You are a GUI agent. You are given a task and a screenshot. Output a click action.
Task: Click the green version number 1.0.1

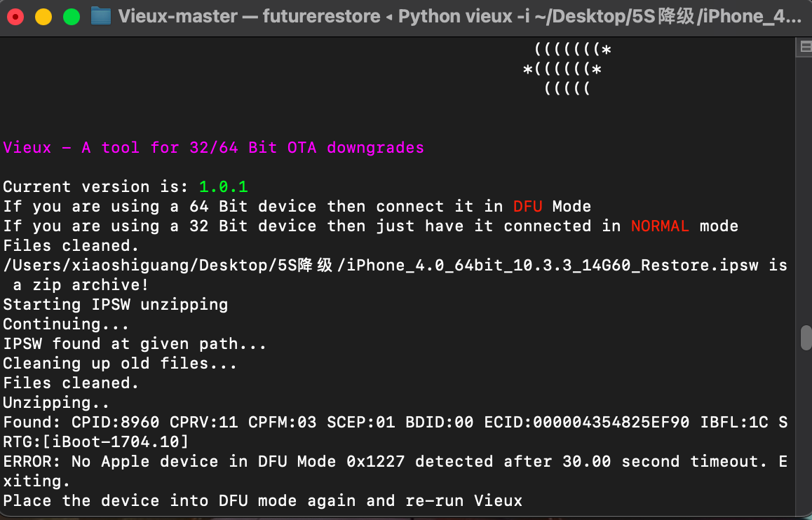[223, 187]
